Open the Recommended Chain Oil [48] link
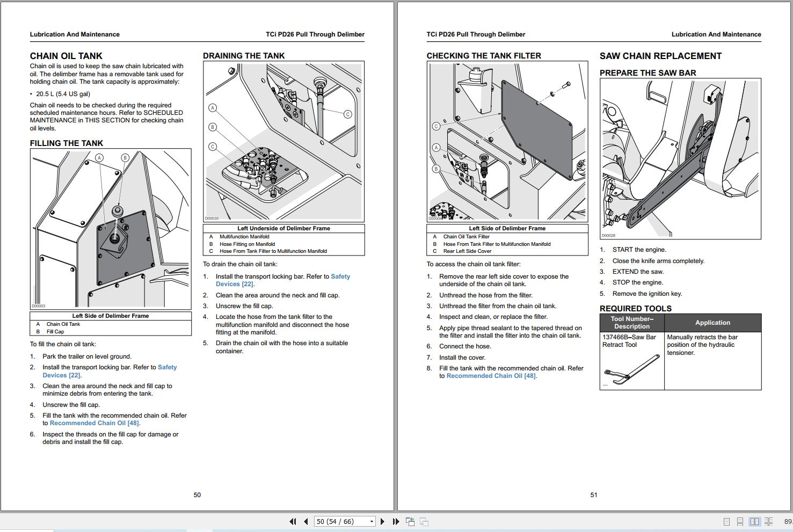 pyautogui.click(x=93, y=423)
